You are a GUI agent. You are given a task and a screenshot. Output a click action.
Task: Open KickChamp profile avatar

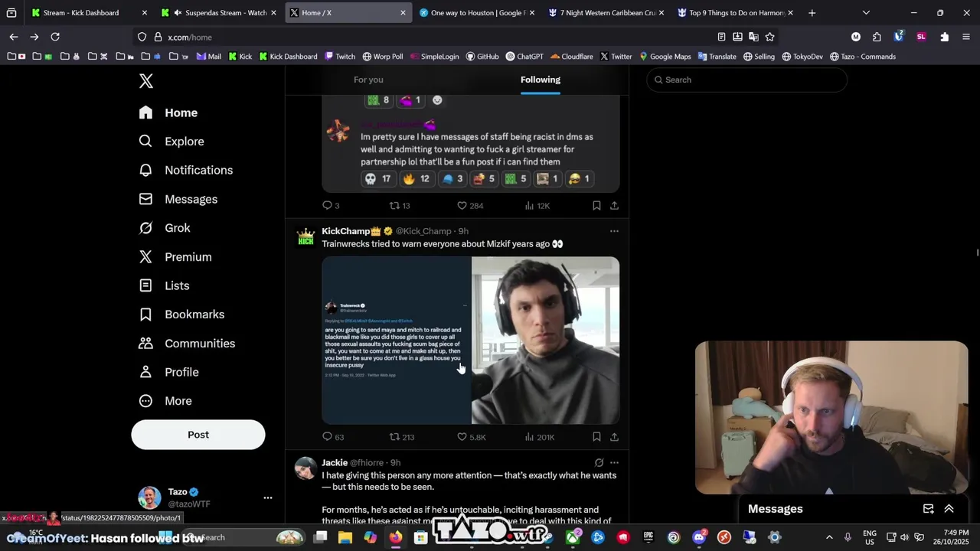tap(305, 237)
